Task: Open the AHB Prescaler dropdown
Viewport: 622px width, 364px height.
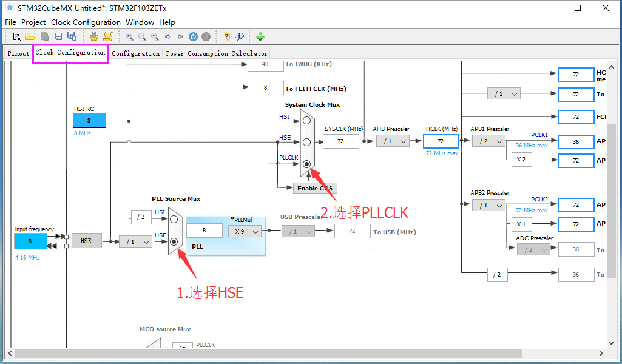Action: (393, 141)
